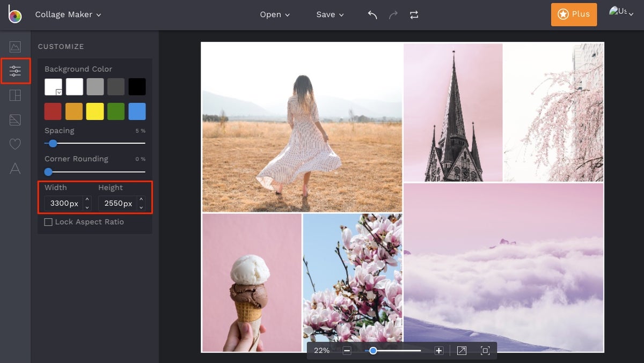Redo the last action

(x=392, y=14)
